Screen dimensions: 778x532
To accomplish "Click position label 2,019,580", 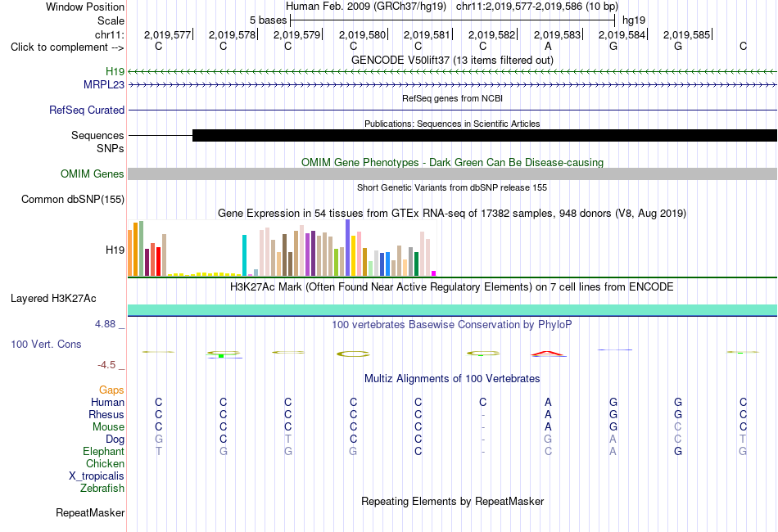I will point(362,34).
